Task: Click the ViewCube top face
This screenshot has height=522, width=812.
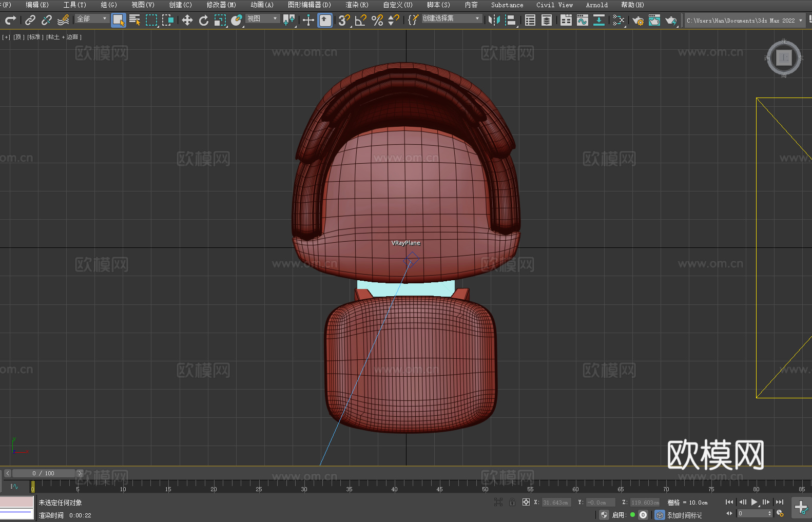Action: point(784,58)
